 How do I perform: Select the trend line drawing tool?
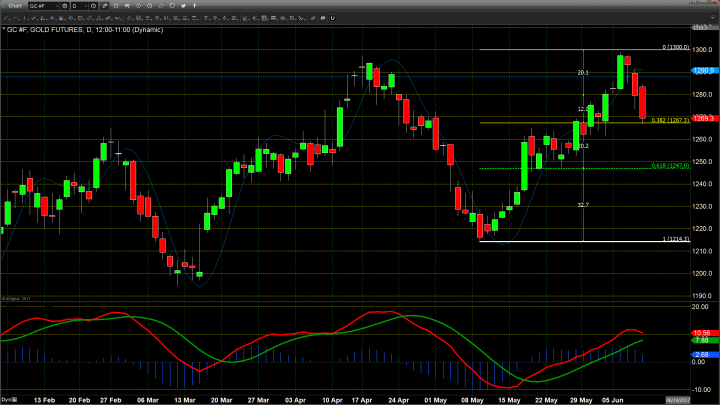pyautogui.click(x=6, y=18)
